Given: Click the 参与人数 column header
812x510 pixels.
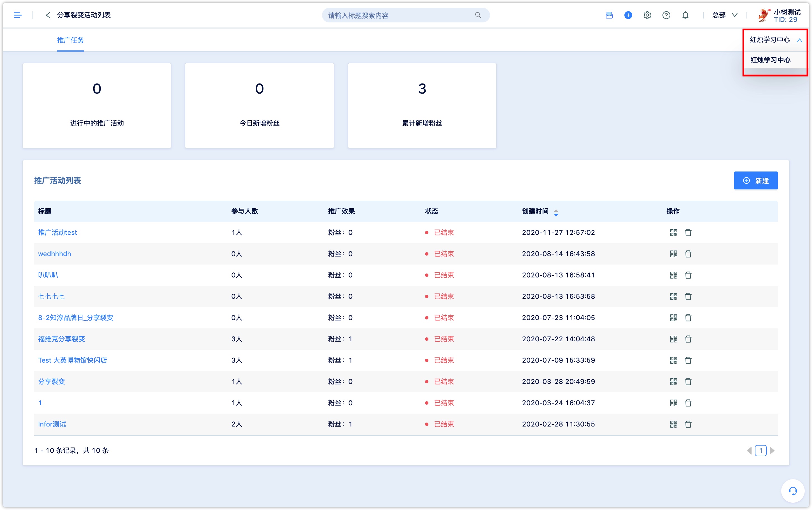Looking at the screenshot, I should (245, 211).
